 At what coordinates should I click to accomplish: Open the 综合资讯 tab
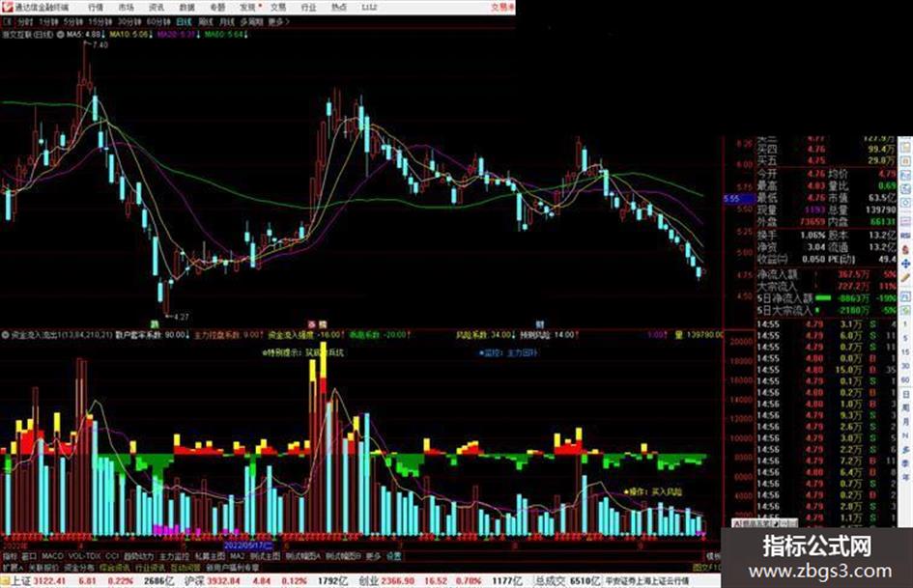pyautogui.click(x=115, y=567)
